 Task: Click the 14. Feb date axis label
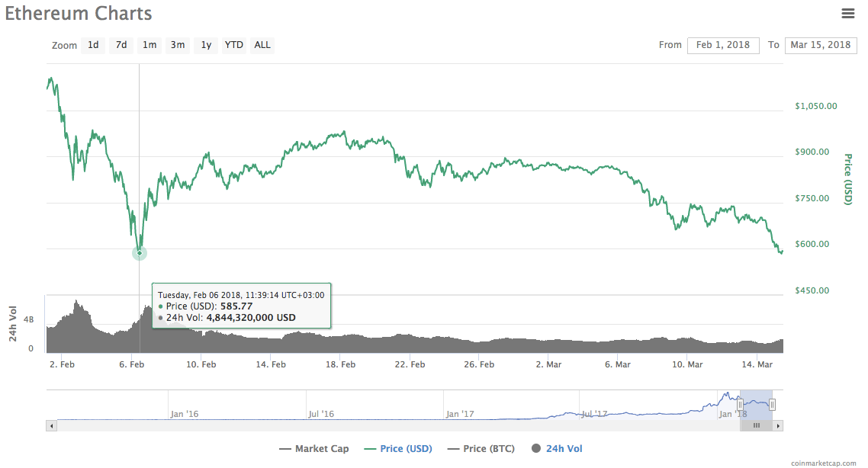[x=271, y=364]
